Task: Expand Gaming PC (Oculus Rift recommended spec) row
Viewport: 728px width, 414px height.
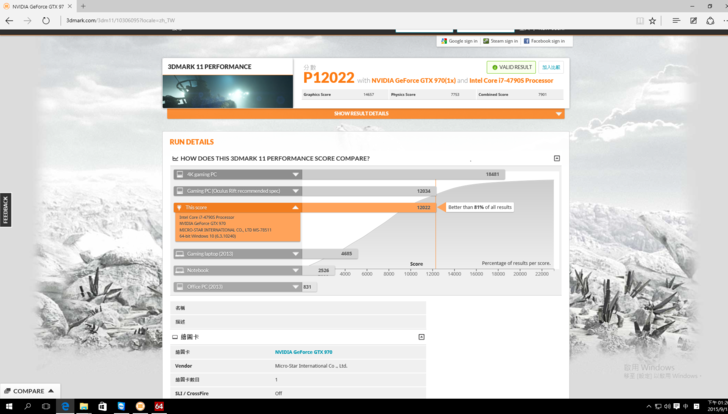Action: (238, 191)
